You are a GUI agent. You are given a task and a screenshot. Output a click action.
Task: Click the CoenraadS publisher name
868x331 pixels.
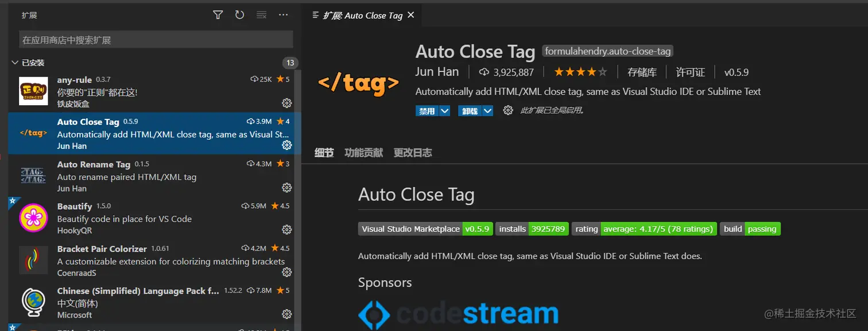pyautogui.click(x=77, y=273)
